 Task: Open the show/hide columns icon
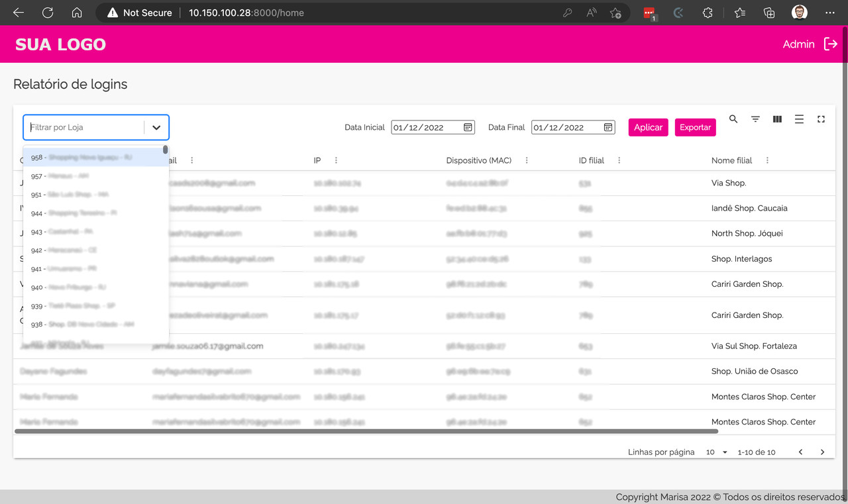pos(777,119)
